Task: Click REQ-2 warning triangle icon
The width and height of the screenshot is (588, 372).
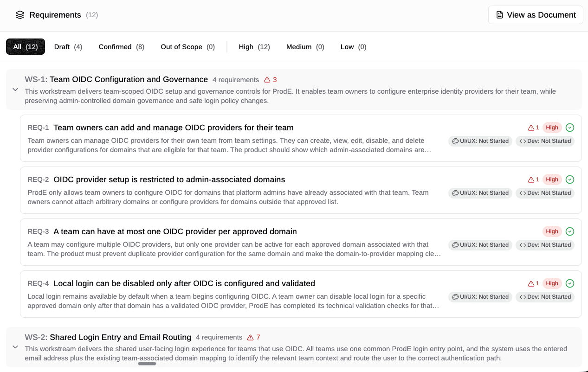Action: [531, 180]
